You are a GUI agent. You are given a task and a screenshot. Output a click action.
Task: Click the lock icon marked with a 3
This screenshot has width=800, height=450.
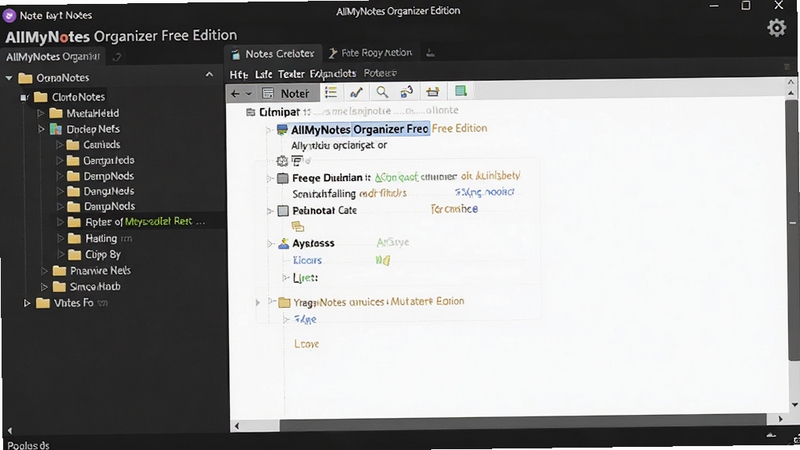click(x=407, y=92)
